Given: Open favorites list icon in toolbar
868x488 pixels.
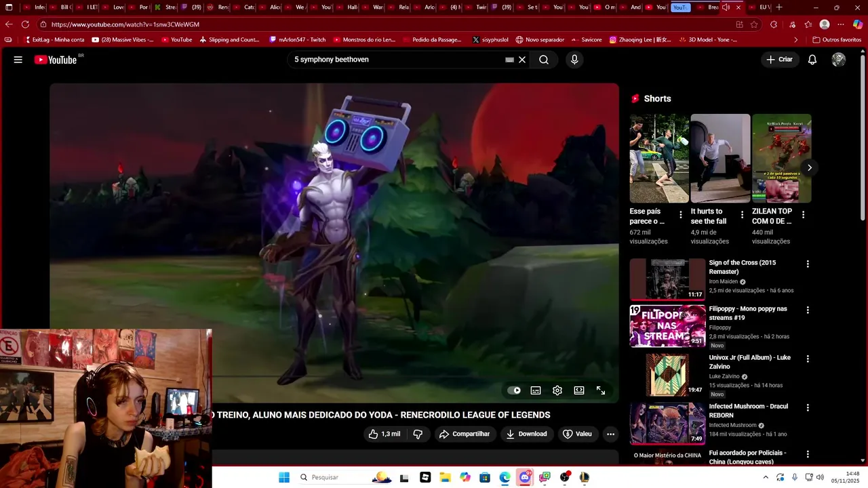Looking at the screenshot, I should pyautogui.click(x=808, y=24).
